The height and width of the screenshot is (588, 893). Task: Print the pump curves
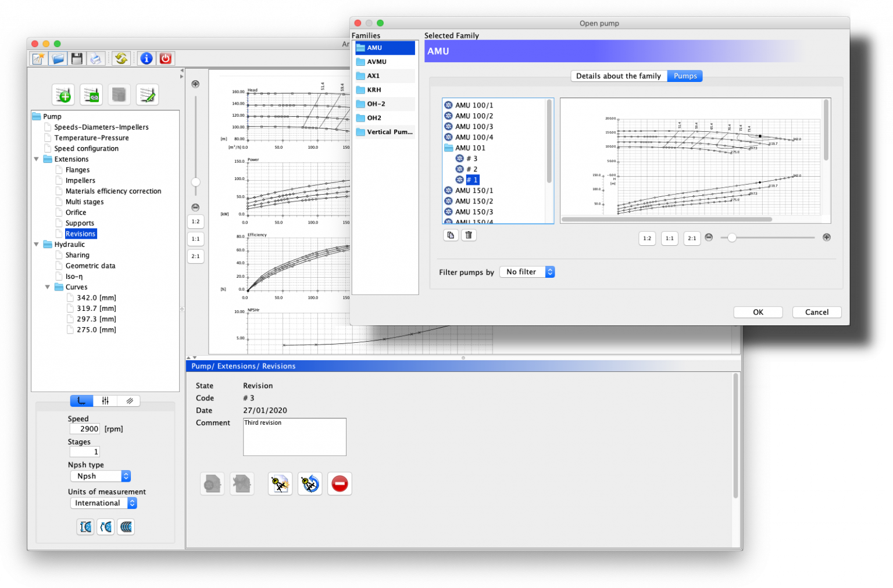pyautogui.click(x=95, y=58)
